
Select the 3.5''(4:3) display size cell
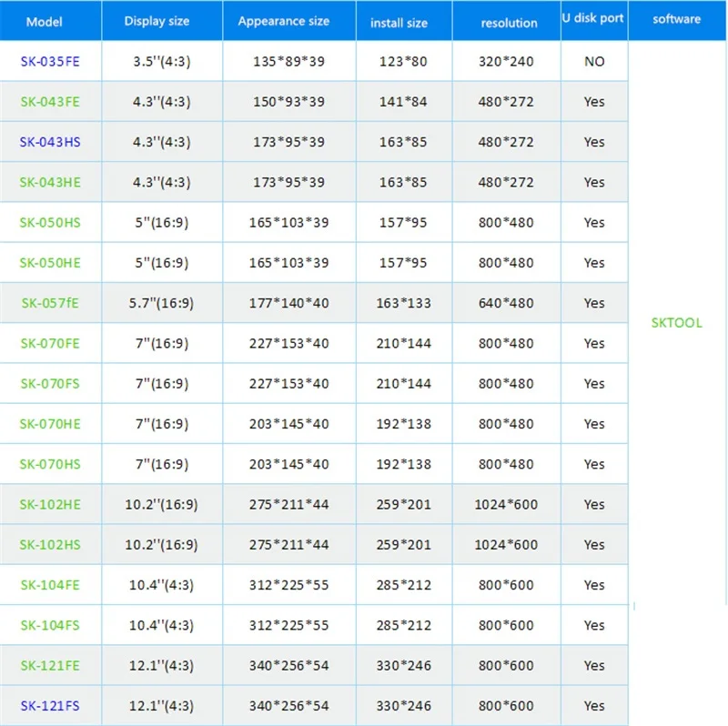point(162,61)
